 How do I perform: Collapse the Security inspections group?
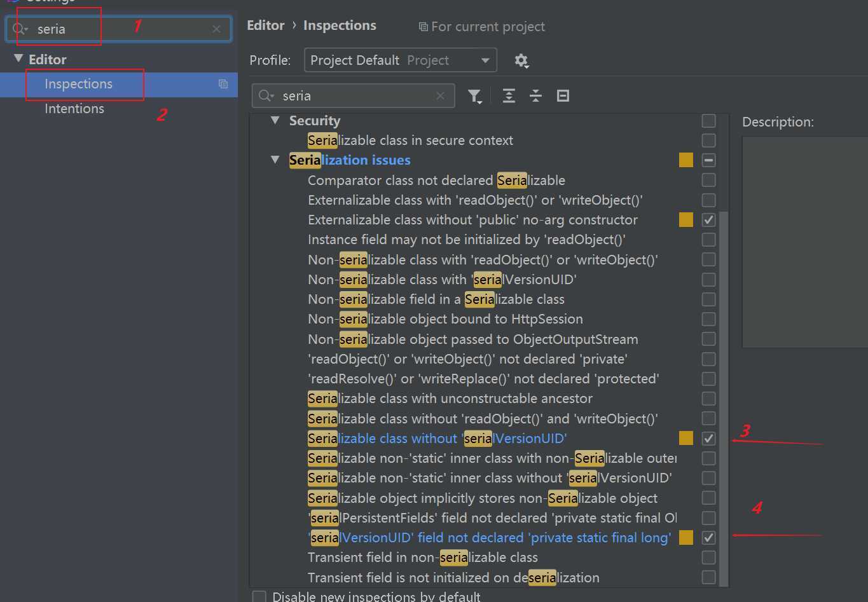click(275, 120)
